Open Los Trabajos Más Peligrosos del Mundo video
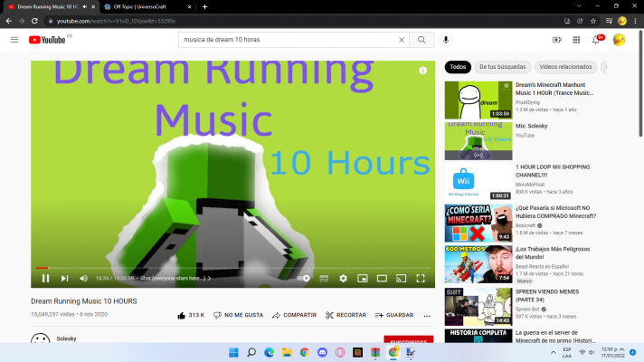This screenshot has height=362, width=644. coord(553,253)
